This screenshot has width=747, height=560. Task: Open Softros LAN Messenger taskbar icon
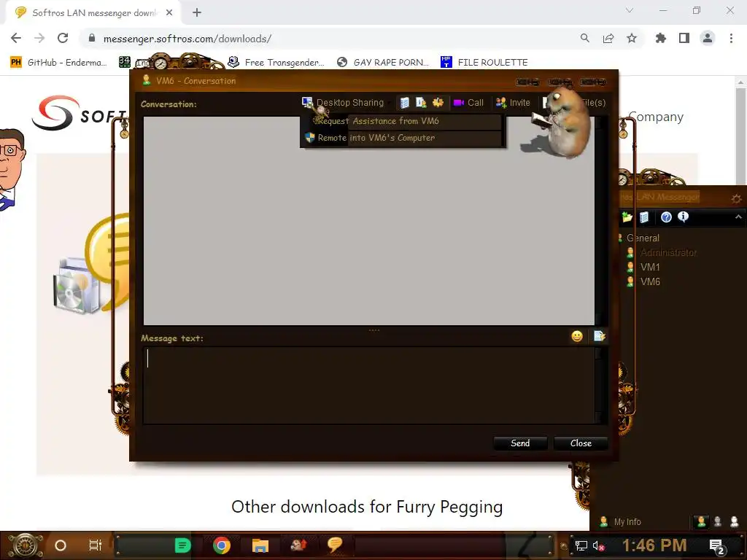tap(335, 544)
